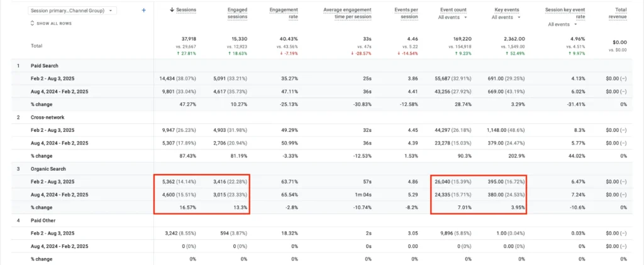Click Average engagement time per session header

click(x=348, y=14)
